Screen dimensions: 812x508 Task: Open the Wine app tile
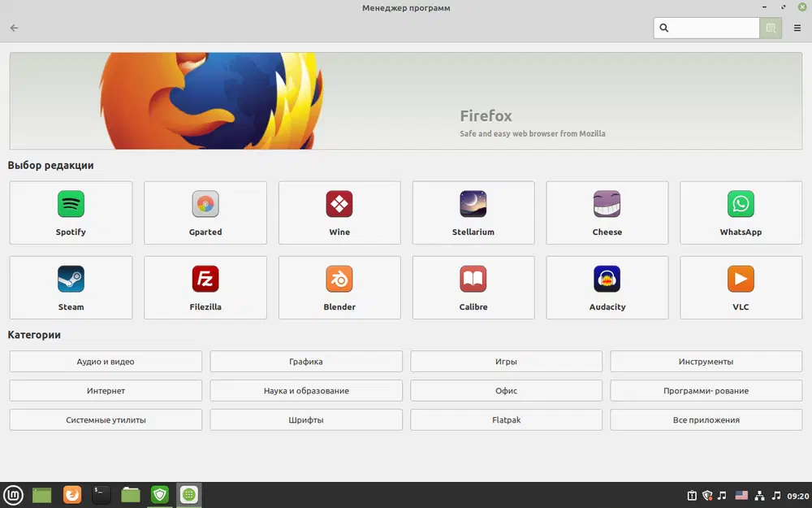coord(339,212)
